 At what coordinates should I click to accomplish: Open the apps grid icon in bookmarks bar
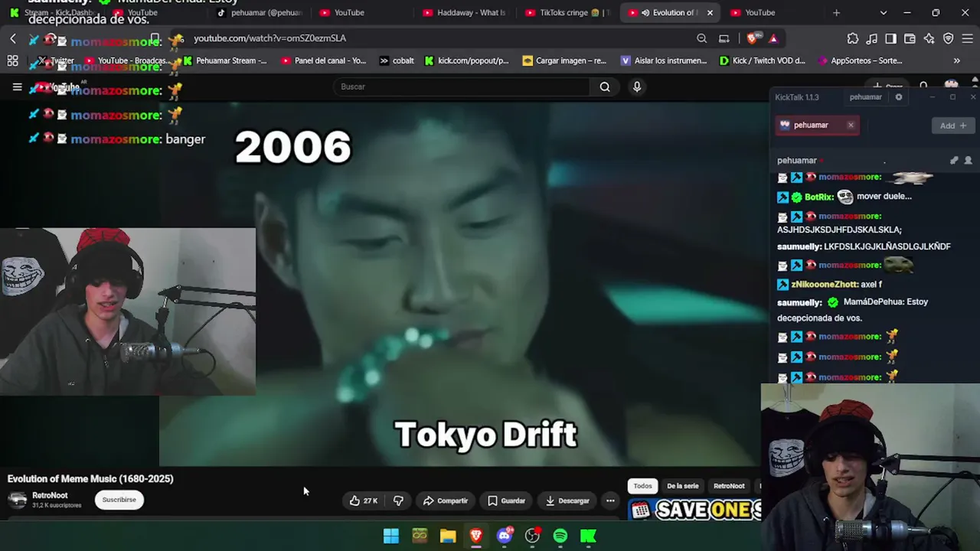point(13,60)
